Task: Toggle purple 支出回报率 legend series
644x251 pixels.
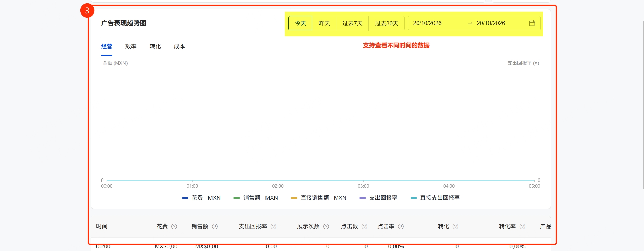Action: (379, 198)
